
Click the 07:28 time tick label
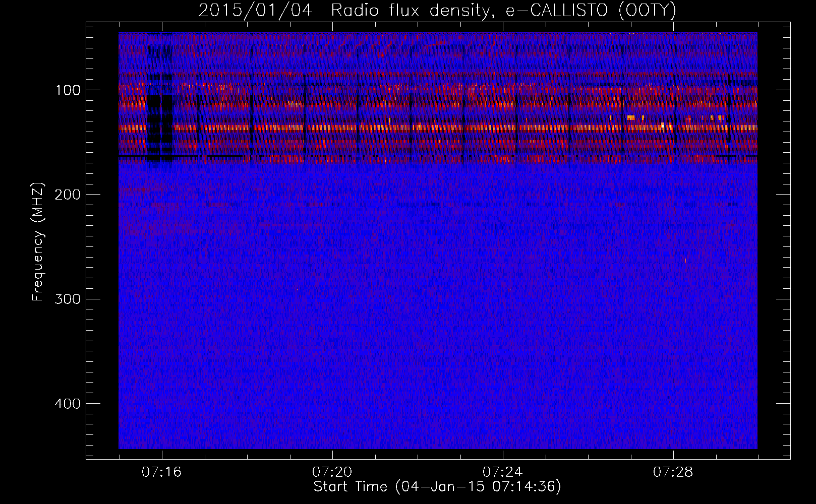[673, 472]
